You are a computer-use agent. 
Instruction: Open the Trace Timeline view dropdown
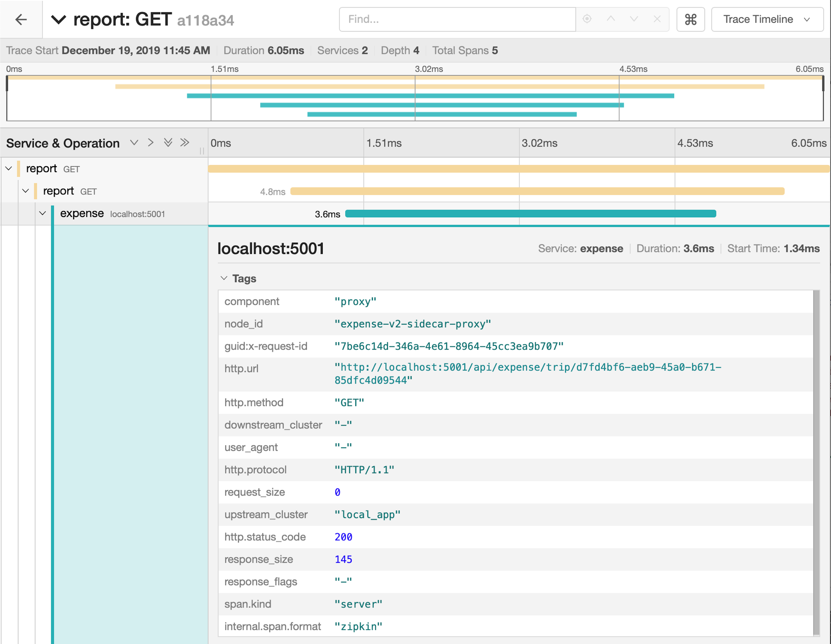[x=767, y=19]
